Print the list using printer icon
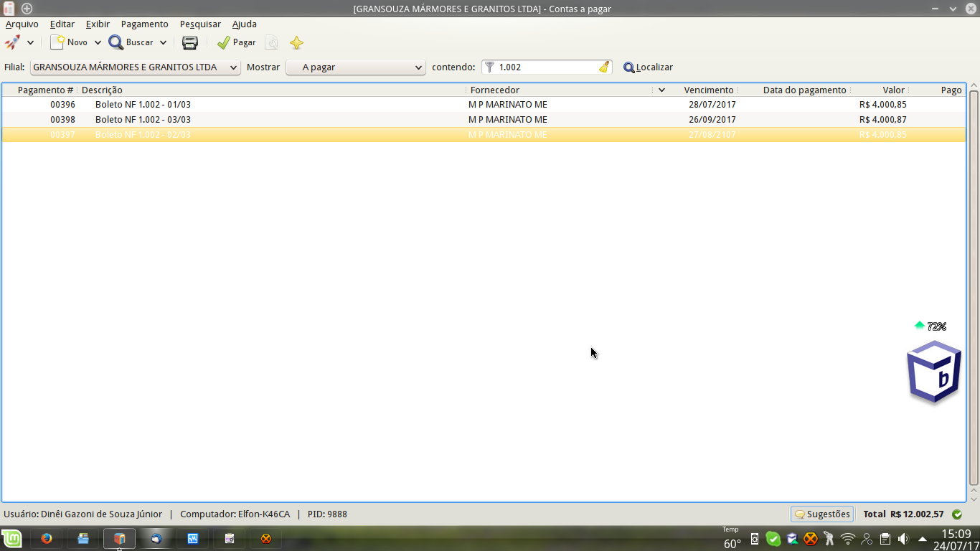Image resolution: width=980 pixels, height=551 pixels. tap(190, 42)
